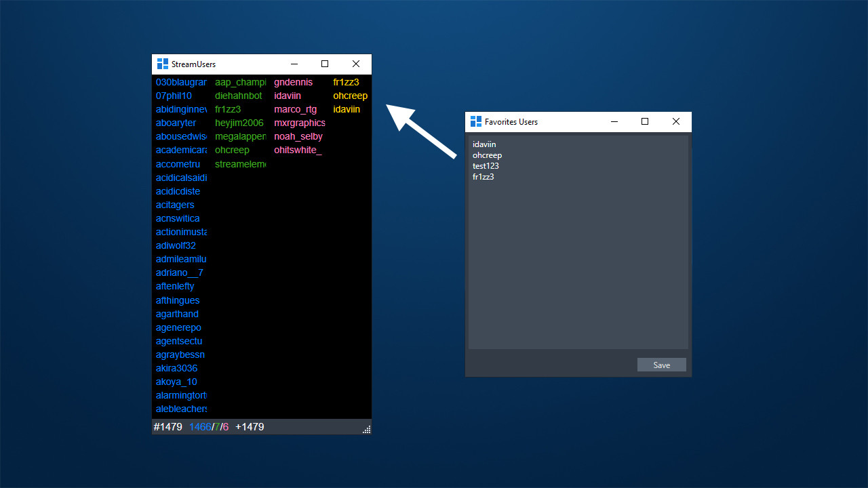The height and width of the screenshot is (488, 868).
Task: Close the StreamUsers window
Action: point(356,64)
